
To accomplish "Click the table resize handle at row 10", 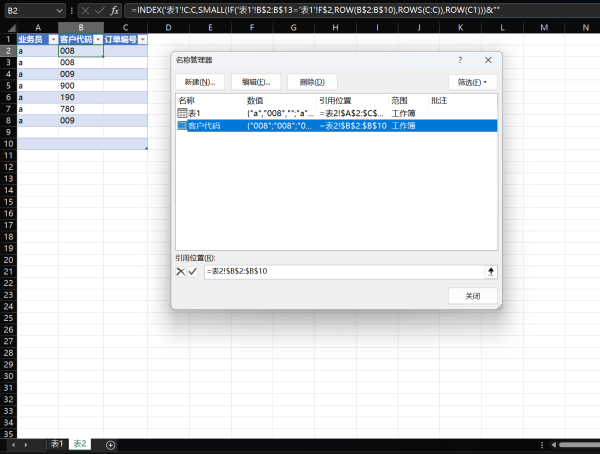I will pos(146,148).
